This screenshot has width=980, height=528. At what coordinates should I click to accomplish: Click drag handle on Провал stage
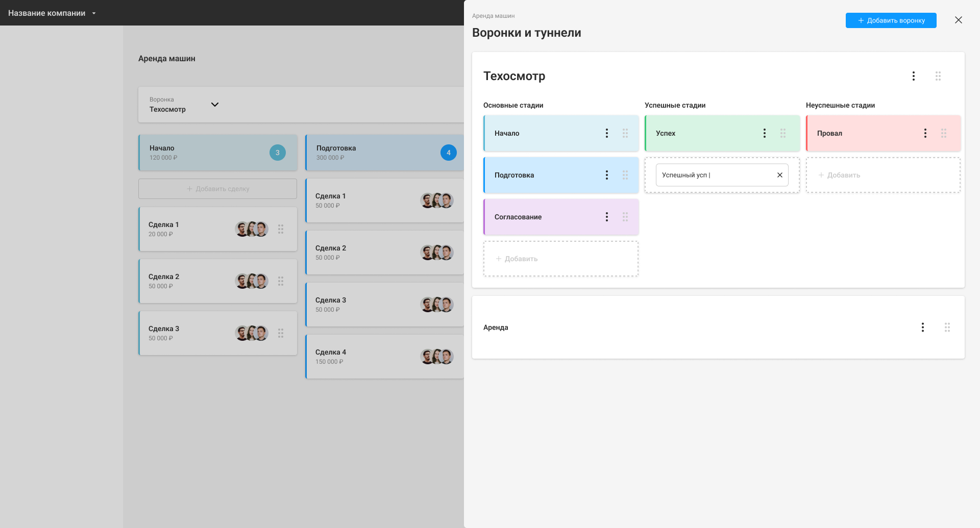pos(943,133)
